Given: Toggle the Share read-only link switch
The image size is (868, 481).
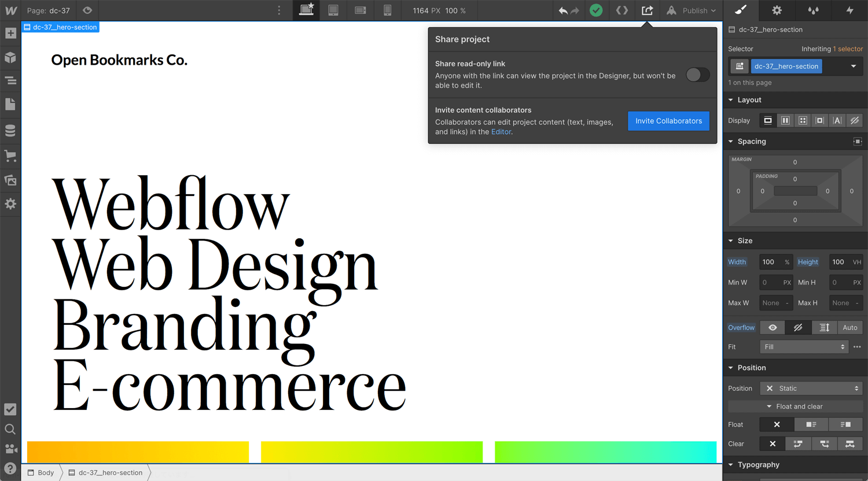Looking at the screenshot, I should tap(698, 75).
